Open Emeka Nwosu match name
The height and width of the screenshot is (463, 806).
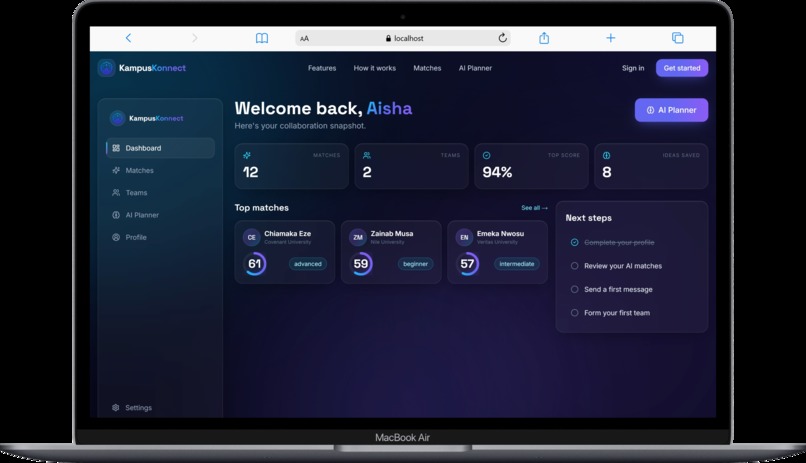(x=500, y=233)
